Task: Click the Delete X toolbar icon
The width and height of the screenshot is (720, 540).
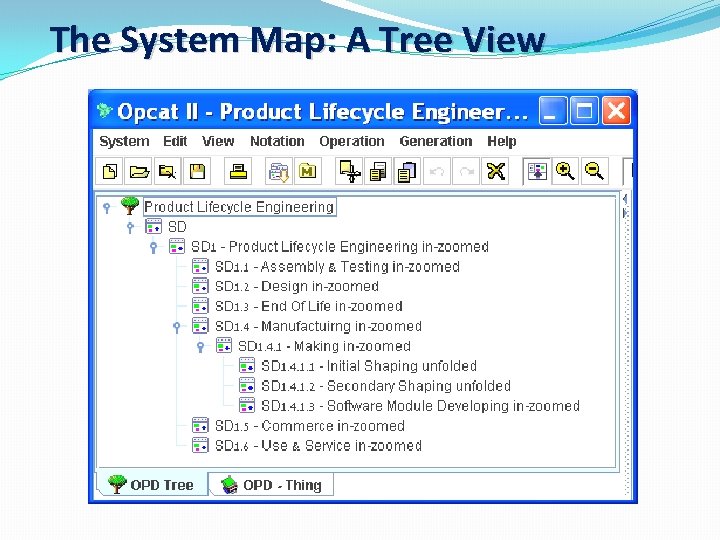Action: tap(495, 171)
